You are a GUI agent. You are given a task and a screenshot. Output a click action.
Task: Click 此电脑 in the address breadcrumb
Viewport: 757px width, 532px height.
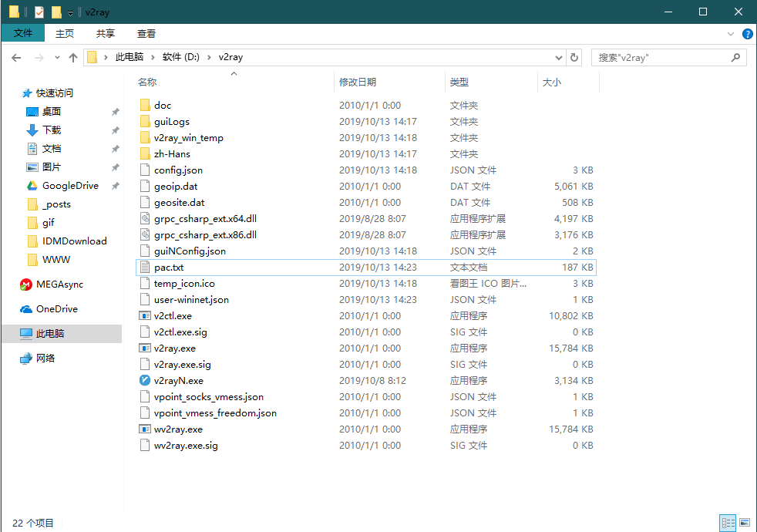[130, 57]
